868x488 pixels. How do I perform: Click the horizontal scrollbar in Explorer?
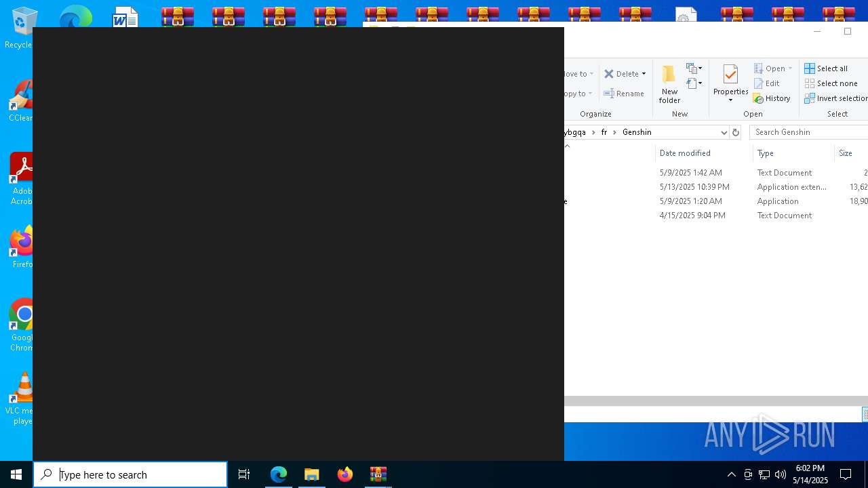[716, 401]
